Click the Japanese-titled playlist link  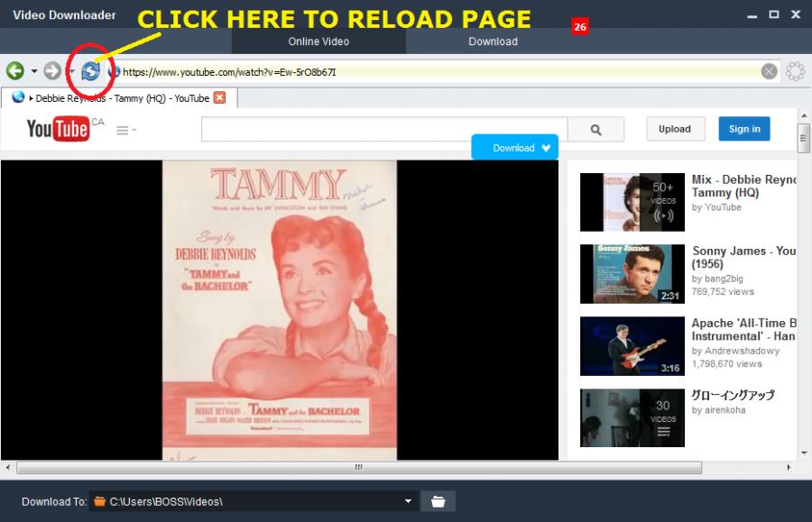click(x=733, y=395)
